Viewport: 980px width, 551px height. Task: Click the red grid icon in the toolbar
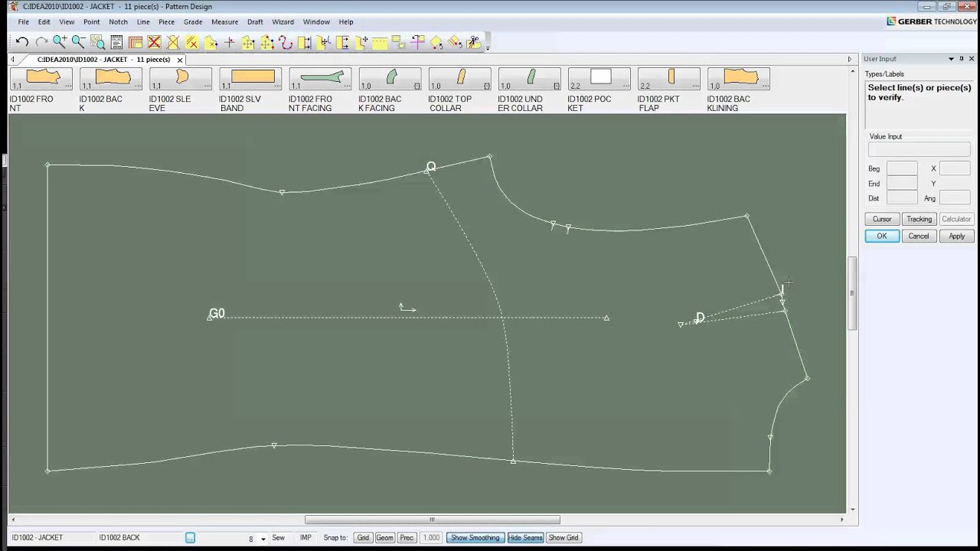(x=136, y=42)
